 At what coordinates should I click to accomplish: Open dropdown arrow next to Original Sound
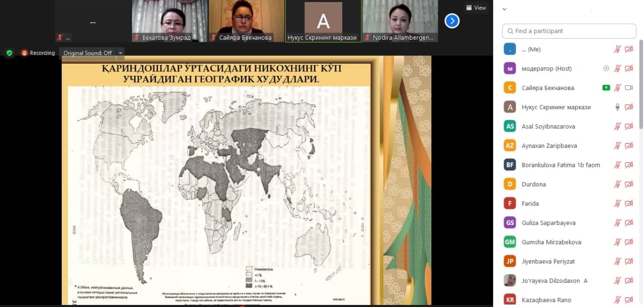pos(120,53)
